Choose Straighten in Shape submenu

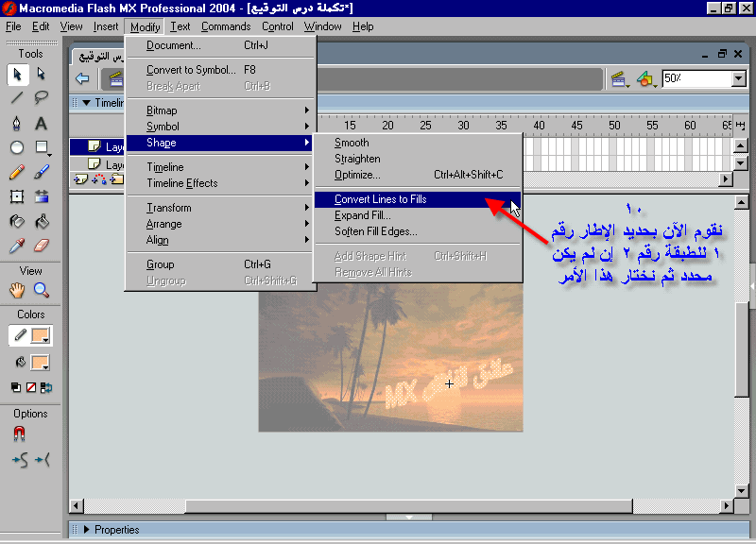click(x=418, y=159)
